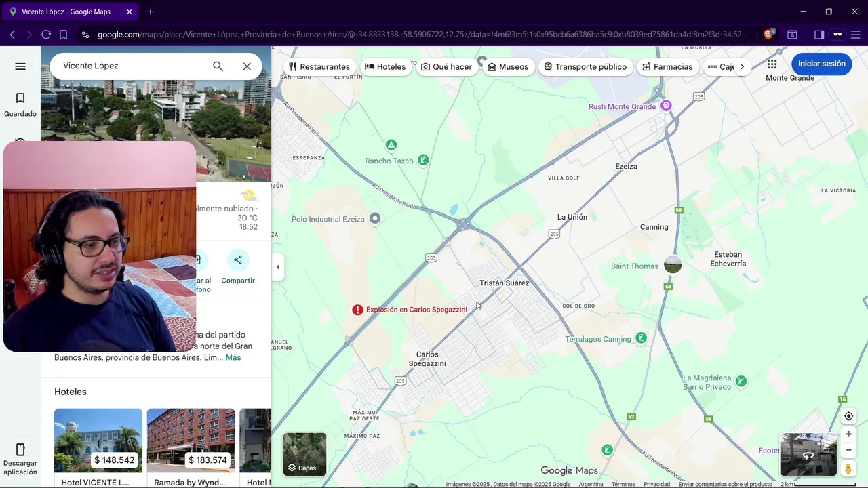Click Argentina link in map footer
Screen dimensions: 868x488
(x=591, y=484)
